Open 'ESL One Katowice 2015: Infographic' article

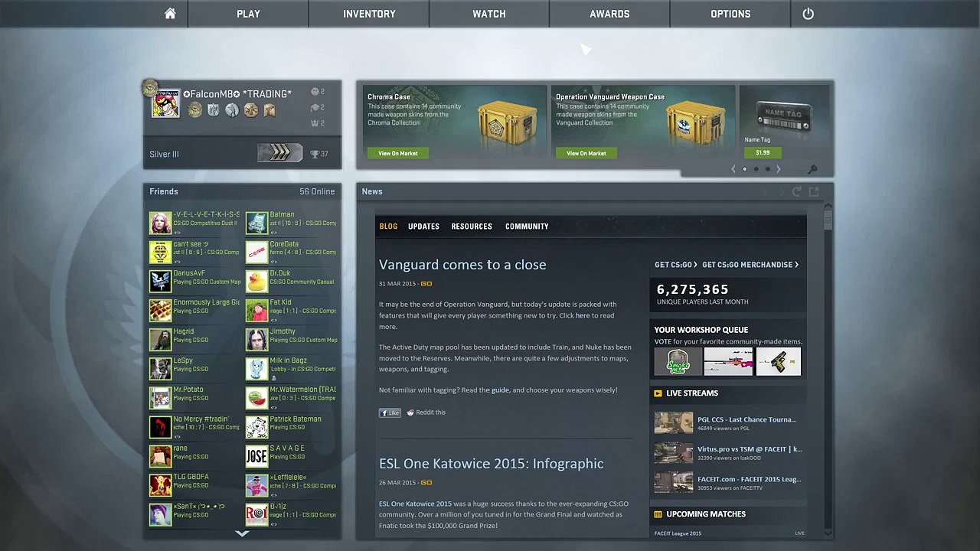[x=491, y=464]
